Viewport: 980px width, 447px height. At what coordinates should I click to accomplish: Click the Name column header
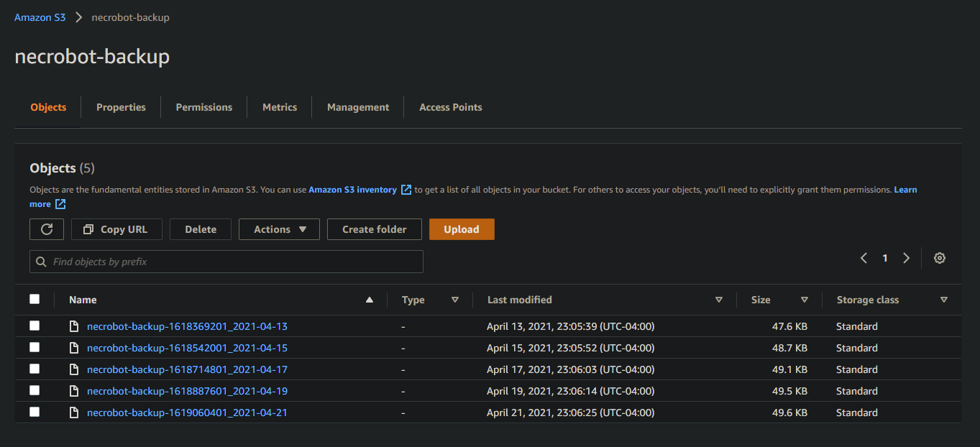pyautogui.click(x=83, y=300)
